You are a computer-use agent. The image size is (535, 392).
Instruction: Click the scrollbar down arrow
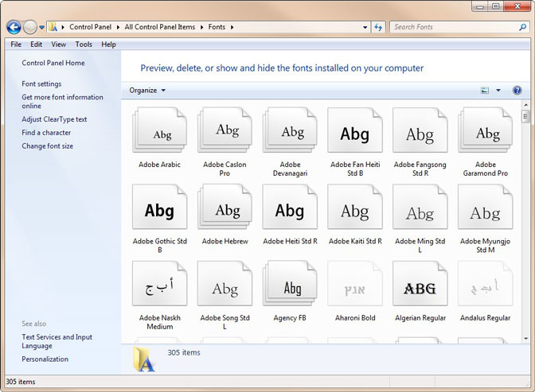pos(525,339)
